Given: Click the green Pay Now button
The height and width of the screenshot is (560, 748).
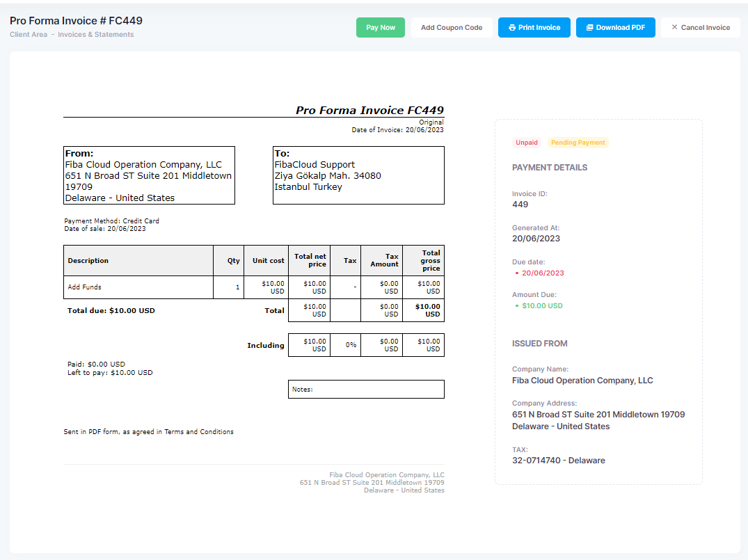Looking at the screenshot, I should (x=380, y=28).
